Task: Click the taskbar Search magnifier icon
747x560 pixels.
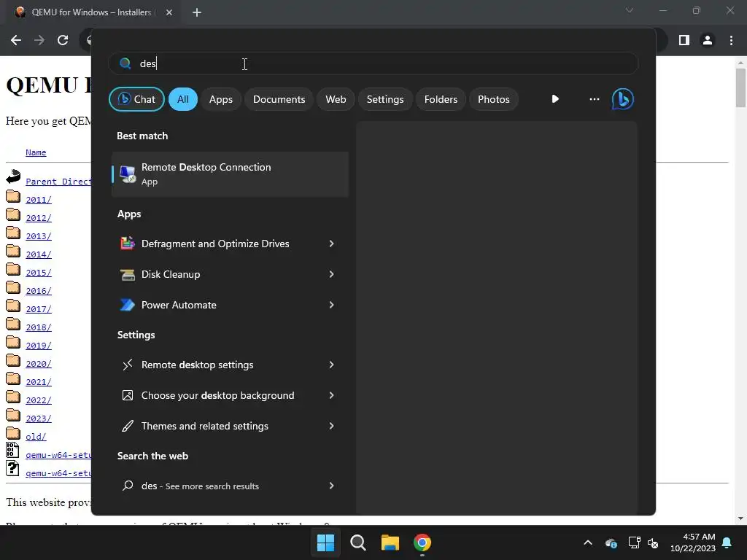Action: click(357, 542)
